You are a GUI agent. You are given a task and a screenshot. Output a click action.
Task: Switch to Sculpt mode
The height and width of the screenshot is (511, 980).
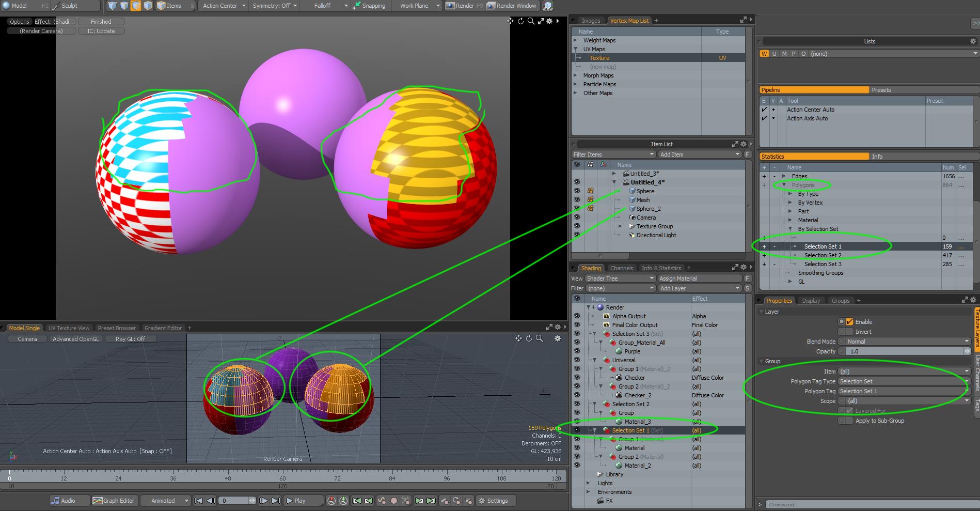76,6
